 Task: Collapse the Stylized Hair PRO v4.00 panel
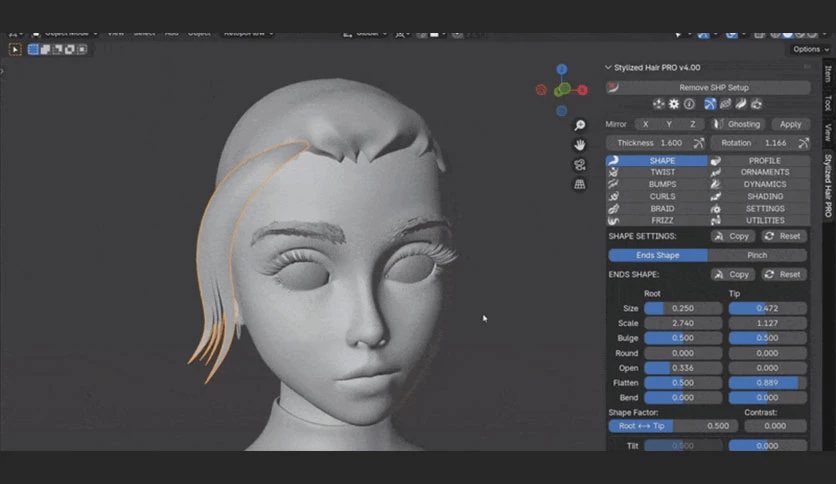pos(608,68)
